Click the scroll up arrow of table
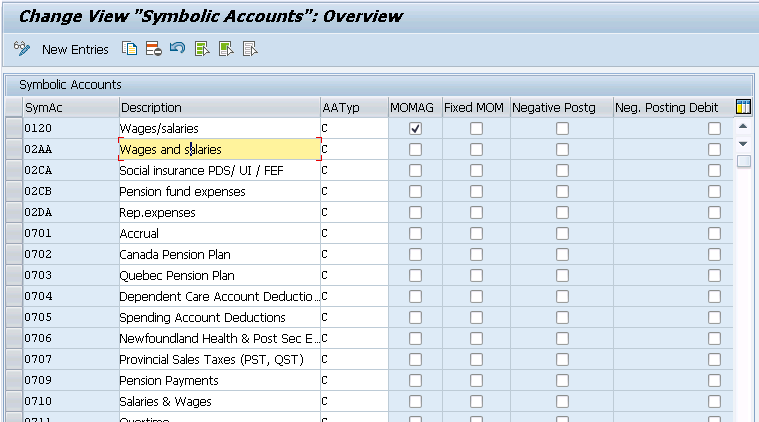Viewport: 759px width, 422px height. 743,127
